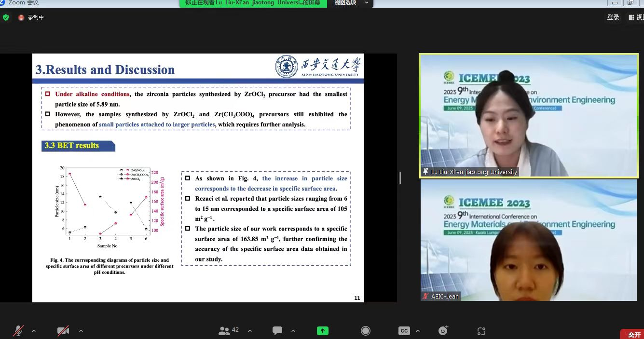
Task: Unmute the microphone
Action: click(18, 331)
